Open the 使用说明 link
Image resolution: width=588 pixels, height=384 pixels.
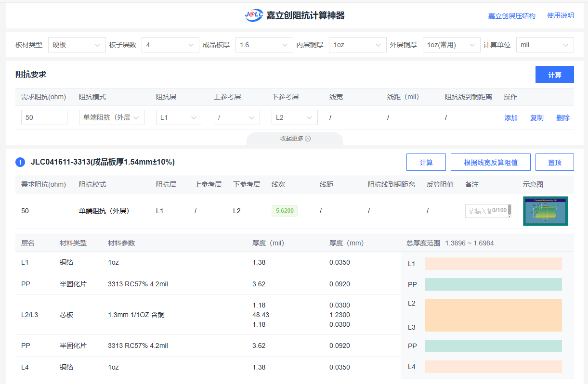pyautogui.click(x=561, y=15)
